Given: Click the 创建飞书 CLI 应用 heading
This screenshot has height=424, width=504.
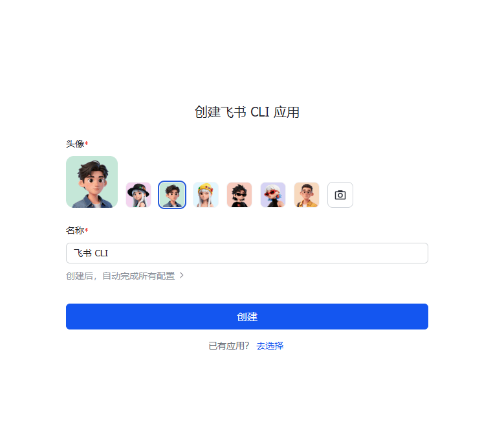Looking at the screenshot, I should [247, 112].
